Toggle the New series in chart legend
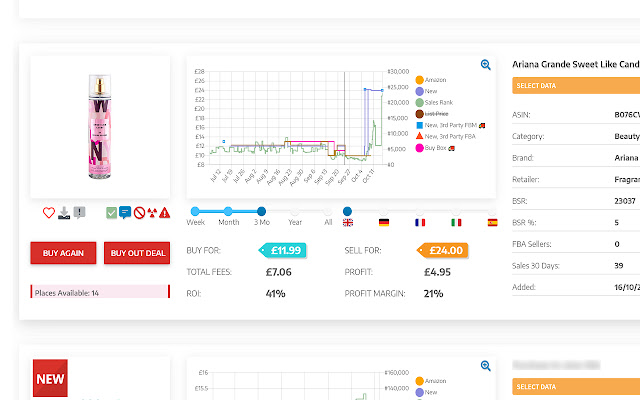The image size is (640, 400). [x=427, y=91]
